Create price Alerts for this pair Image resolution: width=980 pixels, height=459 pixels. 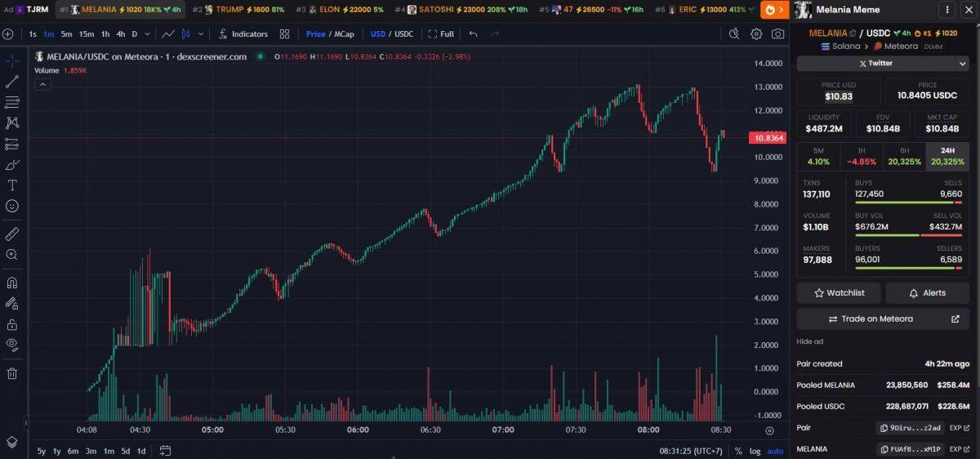927,292
